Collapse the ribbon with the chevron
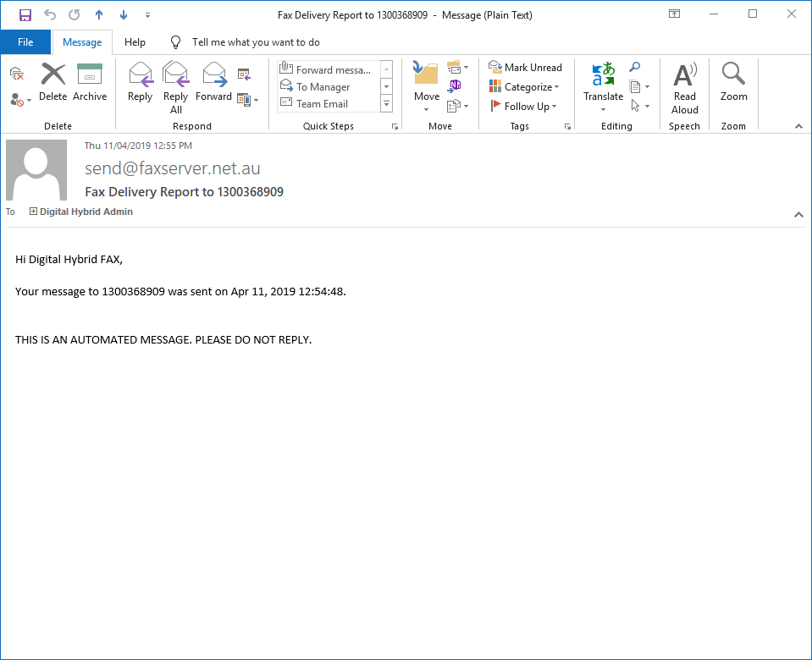Screen dimensions: 812x660 pos(798,126)
